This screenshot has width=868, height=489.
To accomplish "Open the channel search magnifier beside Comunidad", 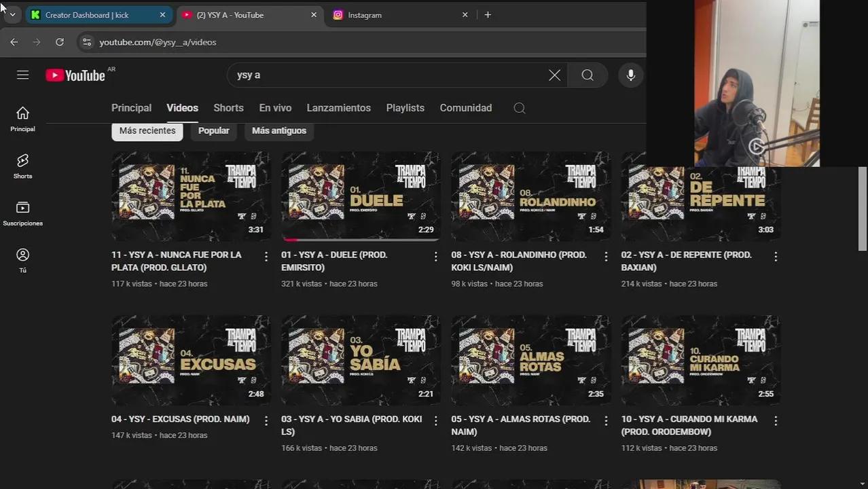I will [519, 108].
